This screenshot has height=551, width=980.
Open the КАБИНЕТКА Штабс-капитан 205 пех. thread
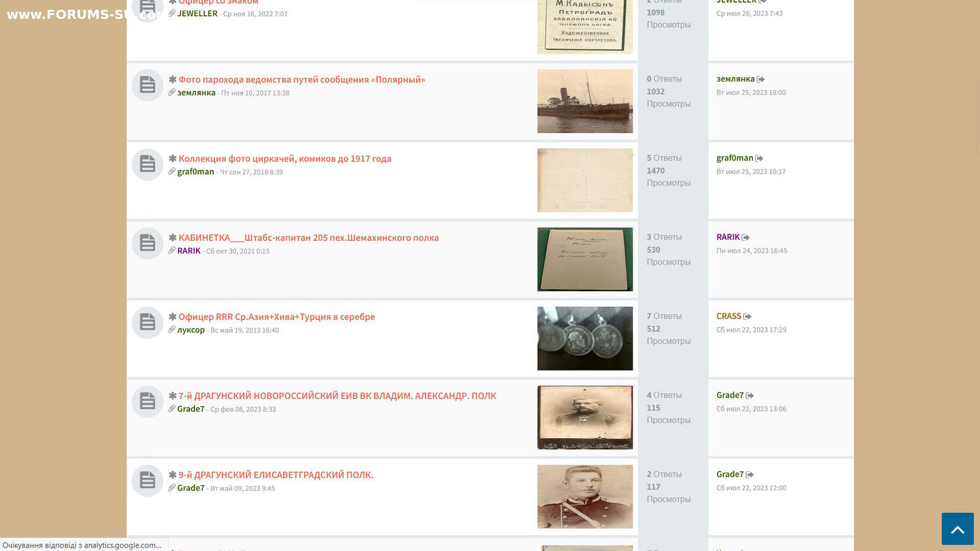[308, 238]
